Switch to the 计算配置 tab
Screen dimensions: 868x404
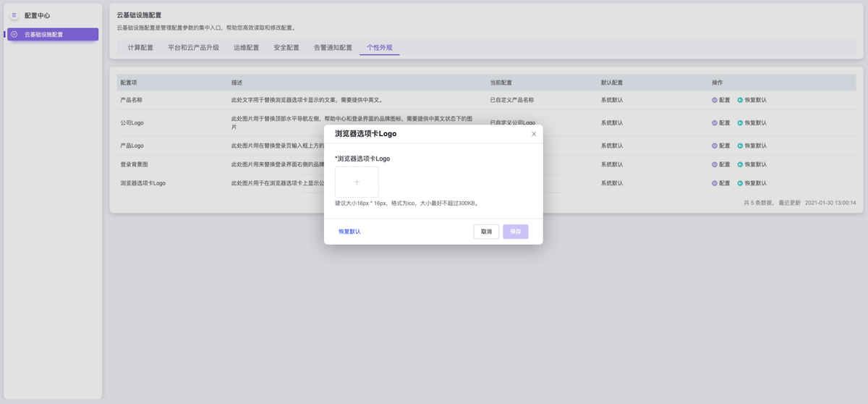point(140,48)
